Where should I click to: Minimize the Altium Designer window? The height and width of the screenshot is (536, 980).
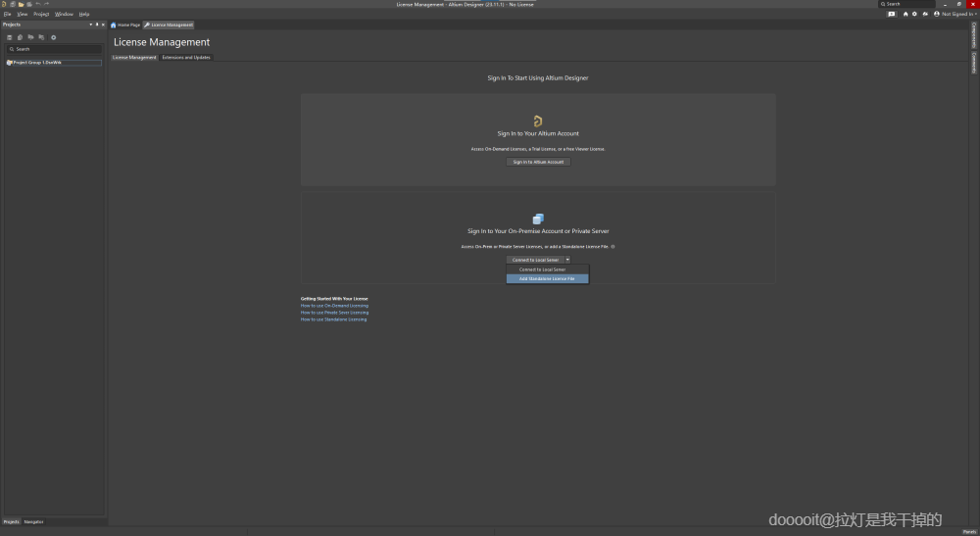[x=945, y=4]
